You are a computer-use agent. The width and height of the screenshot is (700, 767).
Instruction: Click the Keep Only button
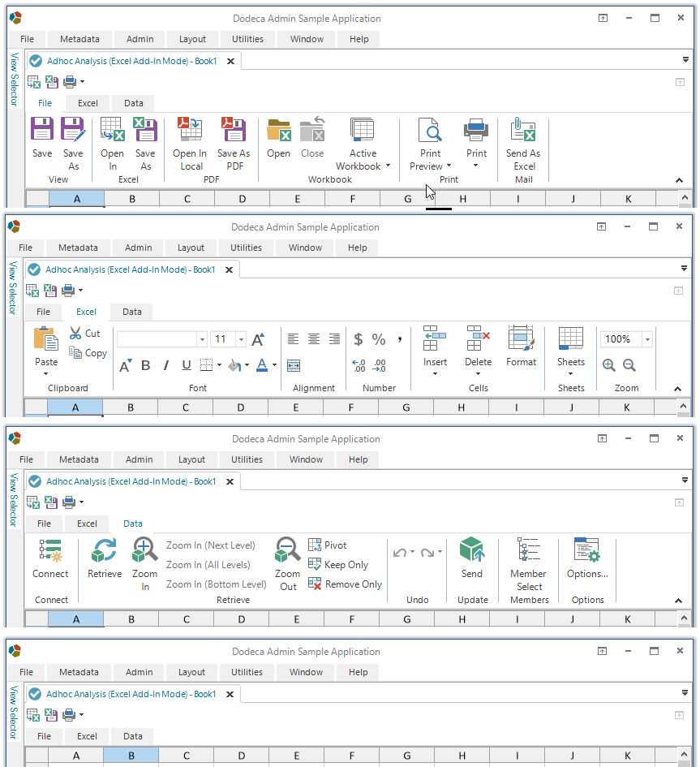[x=338, y=564]
